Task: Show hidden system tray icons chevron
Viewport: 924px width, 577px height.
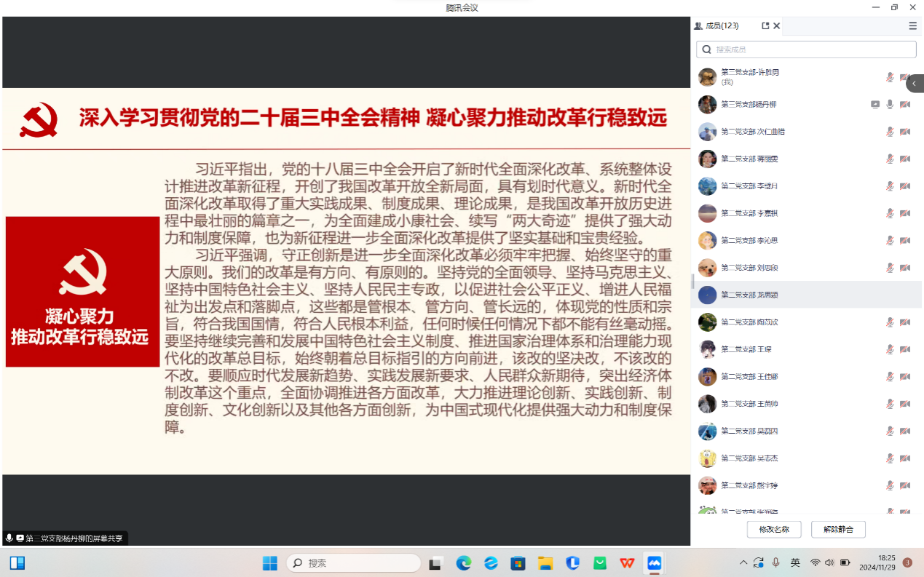Action: [743, 563]
